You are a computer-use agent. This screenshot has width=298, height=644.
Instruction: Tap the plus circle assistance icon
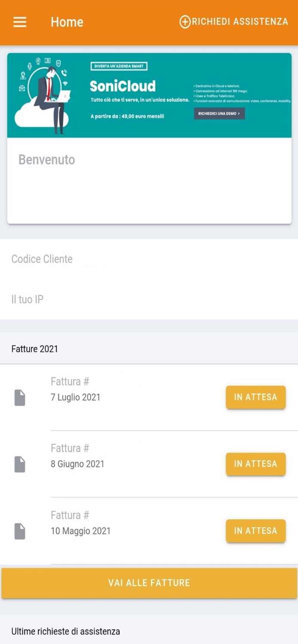tap(185, 22)
